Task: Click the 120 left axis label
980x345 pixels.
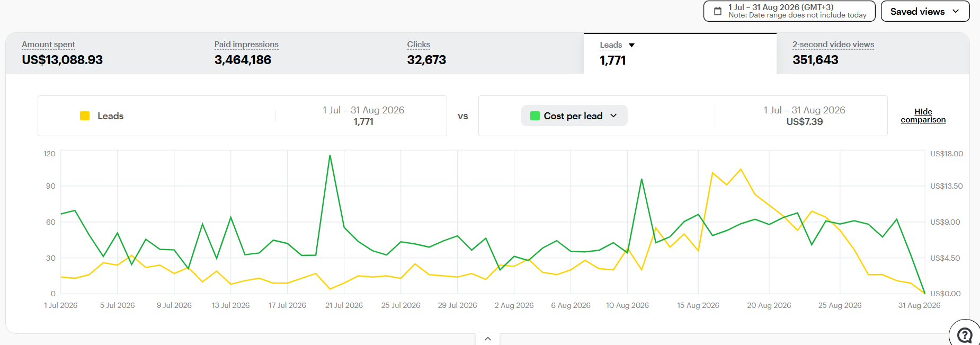Action: (x=49, y=154)
